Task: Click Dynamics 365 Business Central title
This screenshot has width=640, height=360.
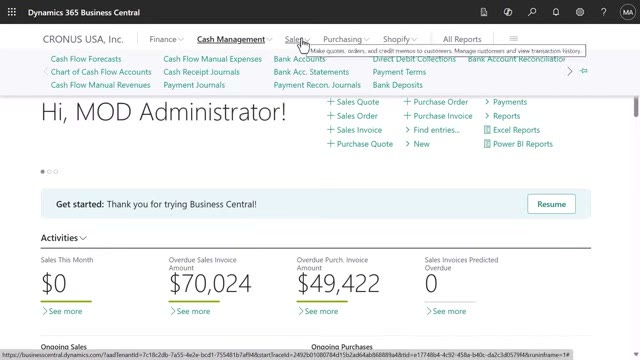Action: pyautogui.click(x=84, y=12)
